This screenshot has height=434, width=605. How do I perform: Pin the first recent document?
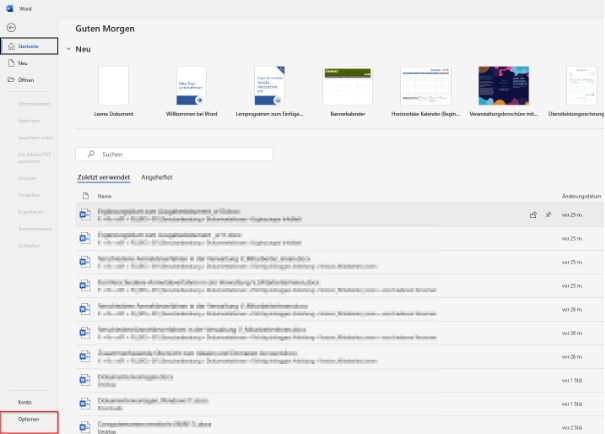pos(548,215)
